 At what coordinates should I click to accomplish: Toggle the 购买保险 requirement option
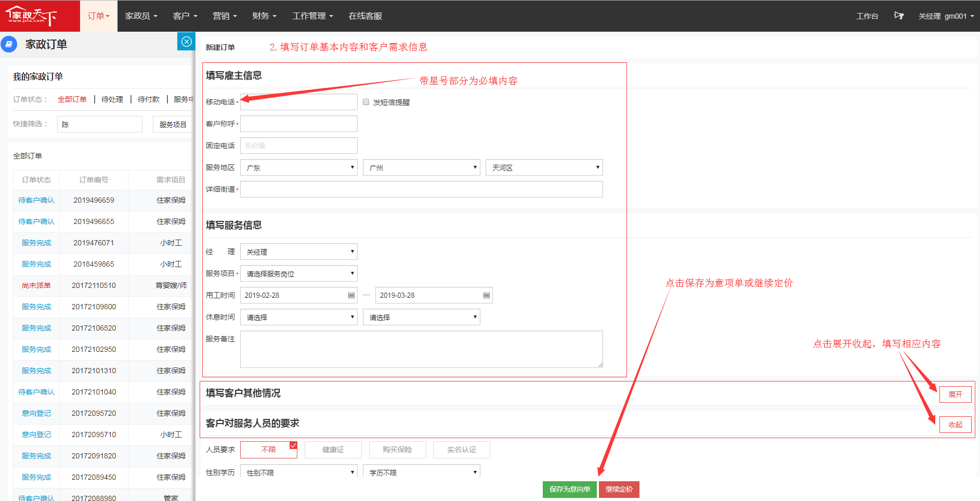pyautogui.click(x=397, y=450)
